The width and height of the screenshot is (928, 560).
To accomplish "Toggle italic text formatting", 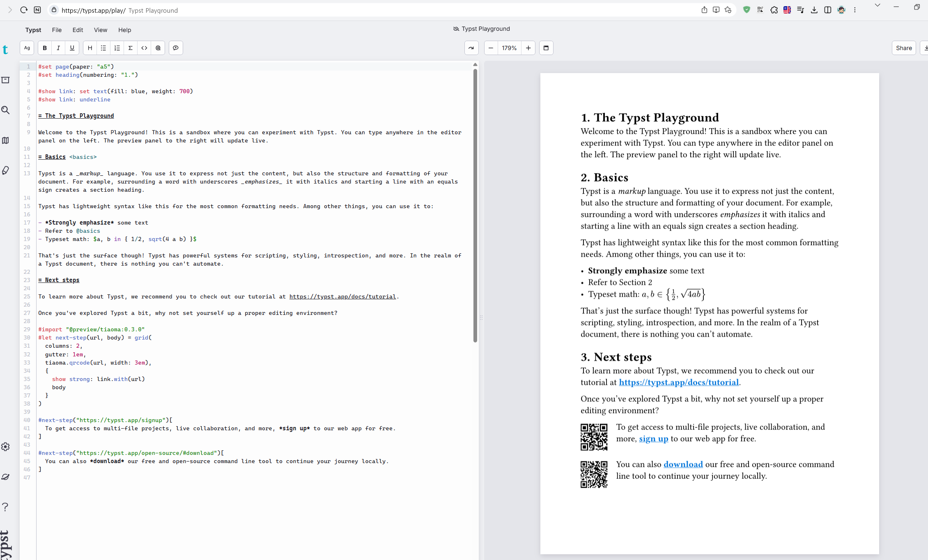I will click(x=58, y=48).
